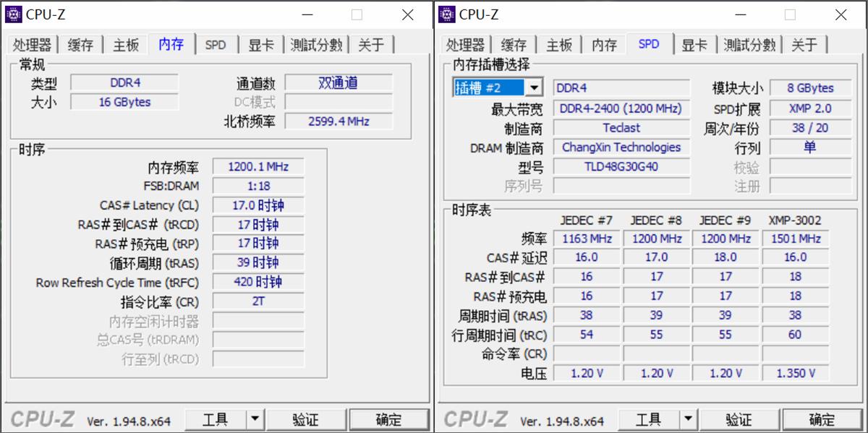The height and width of the screenshot is (433, 868).
Task: Click the 38 / 20 week/year value
Action: point(811,128)
